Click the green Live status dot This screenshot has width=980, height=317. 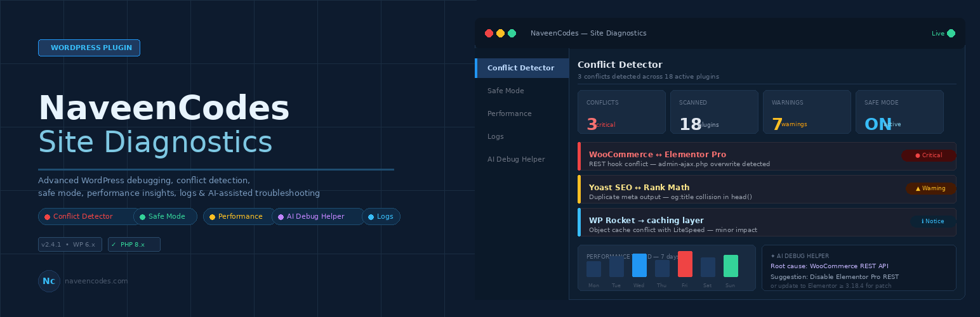[x=951, y=33]
